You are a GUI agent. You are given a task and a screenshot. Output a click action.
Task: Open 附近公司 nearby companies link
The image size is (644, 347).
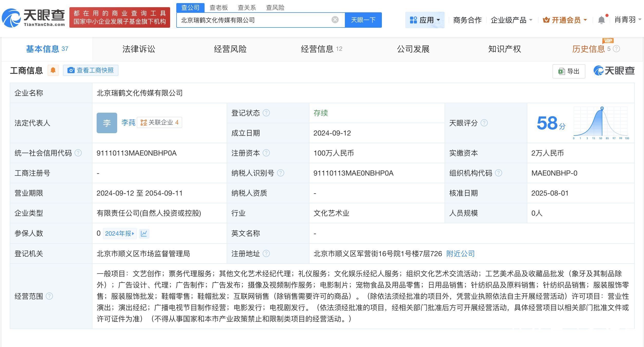coord(461,254)
